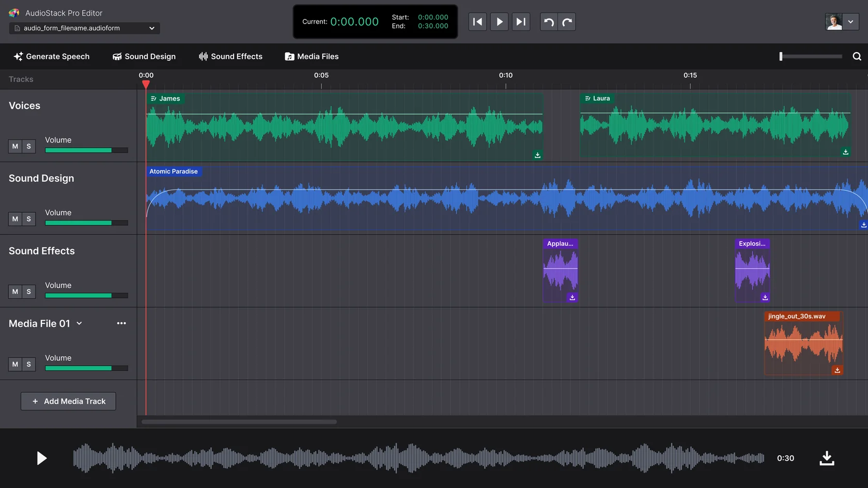Screen dimensions: 868x488
Task: Click the horizontal timeline scrollbar
Action: [239, 422]
